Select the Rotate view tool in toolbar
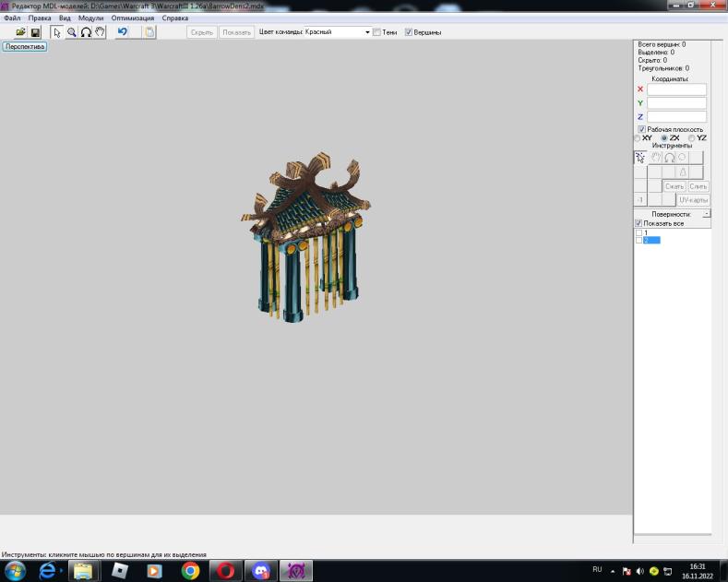Screen dimensions: 728x582 (x=86, y=32)
